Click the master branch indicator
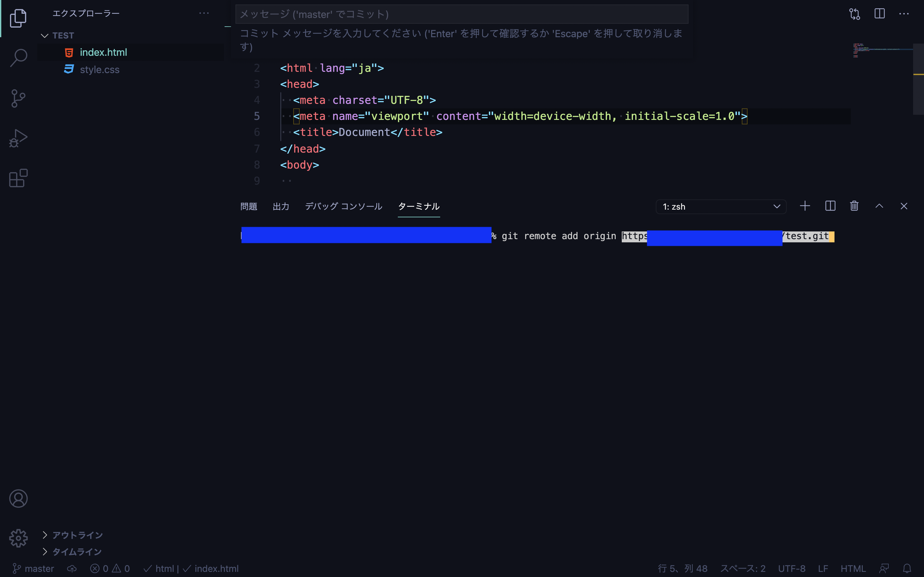 click(x=33, y=568)
